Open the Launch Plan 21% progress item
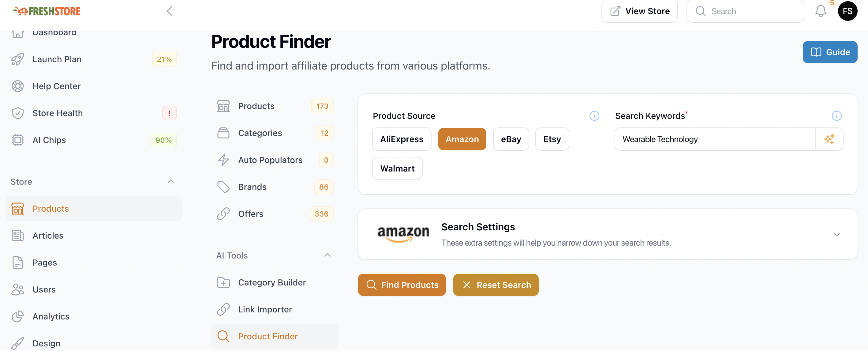This screenshot has width=868, height=351. click(x=57, y=59)
